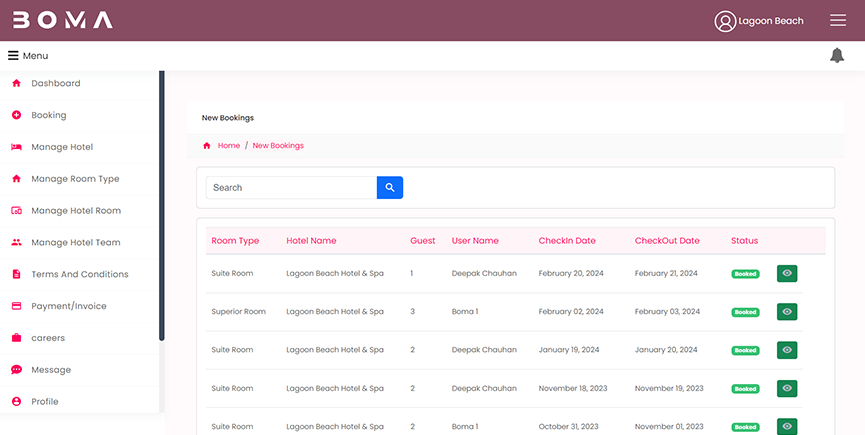Click the Payment/Invoice card icon
This screenshot has height=435, width=865.
click(16, 306)
